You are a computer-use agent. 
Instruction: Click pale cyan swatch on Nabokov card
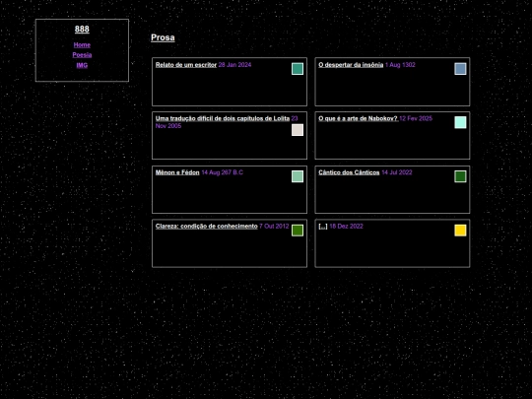point(460,122)
